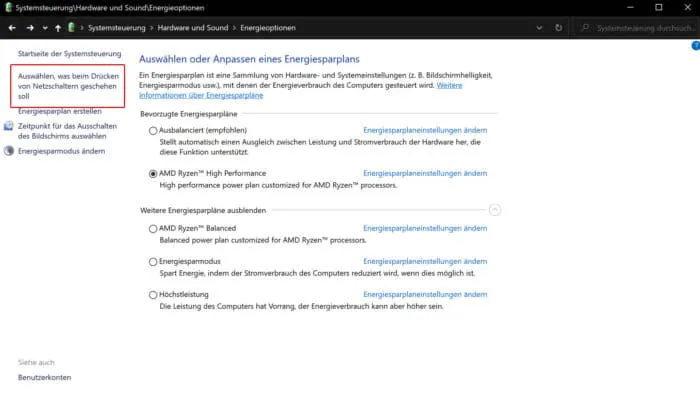This screenshot has height=394, width=700.
Task: Change settings for AMD Ryzen Balanced
Action: point(425,228)
